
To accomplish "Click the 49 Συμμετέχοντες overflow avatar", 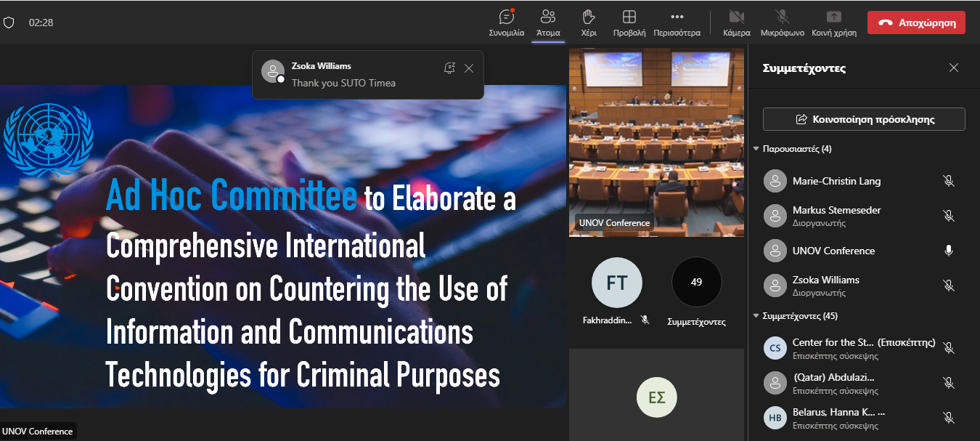I will pyautogui.click(x=696, y=283).
